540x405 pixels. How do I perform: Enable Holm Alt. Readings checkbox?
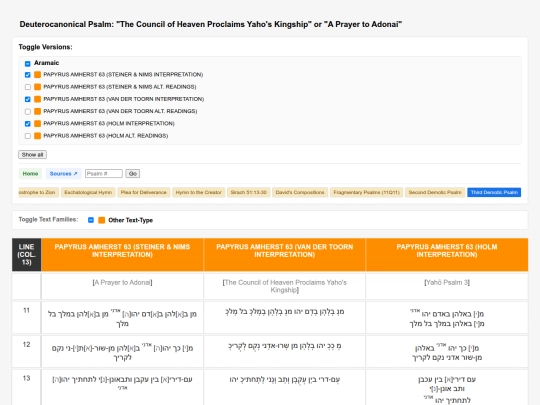coord(28,136)
